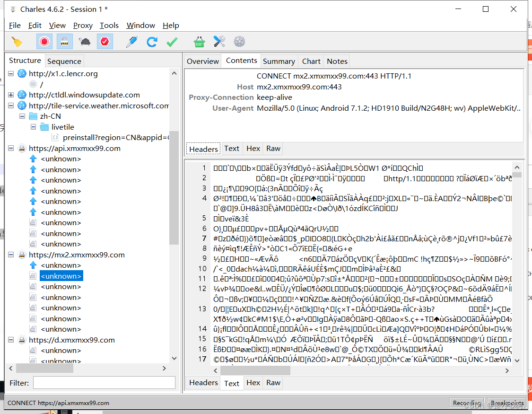Click into the Filter input field
Screen dimensions: 532x414
[x=104, y=383]
